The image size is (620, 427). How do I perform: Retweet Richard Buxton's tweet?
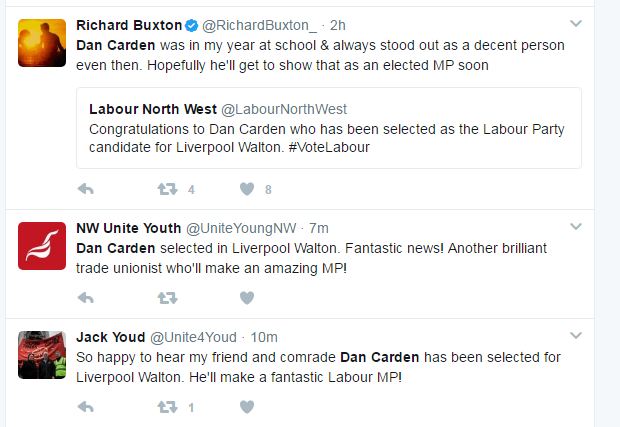click(x=167, y=189)
